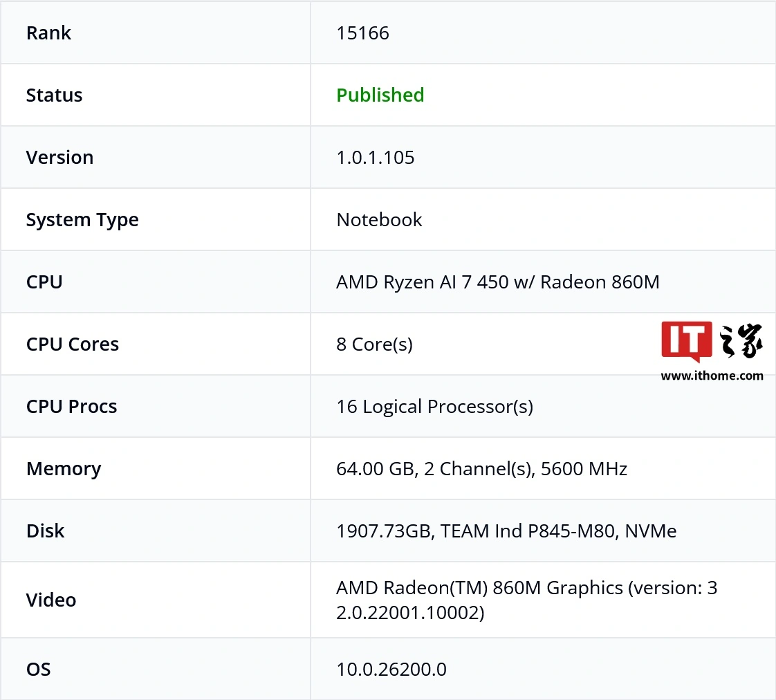Select the Version value 1.0.1.105

point(375,158)
